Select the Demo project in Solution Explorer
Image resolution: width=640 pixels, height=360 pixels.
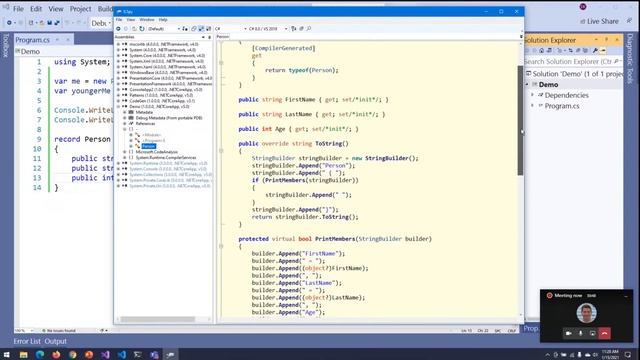[548, 84]
